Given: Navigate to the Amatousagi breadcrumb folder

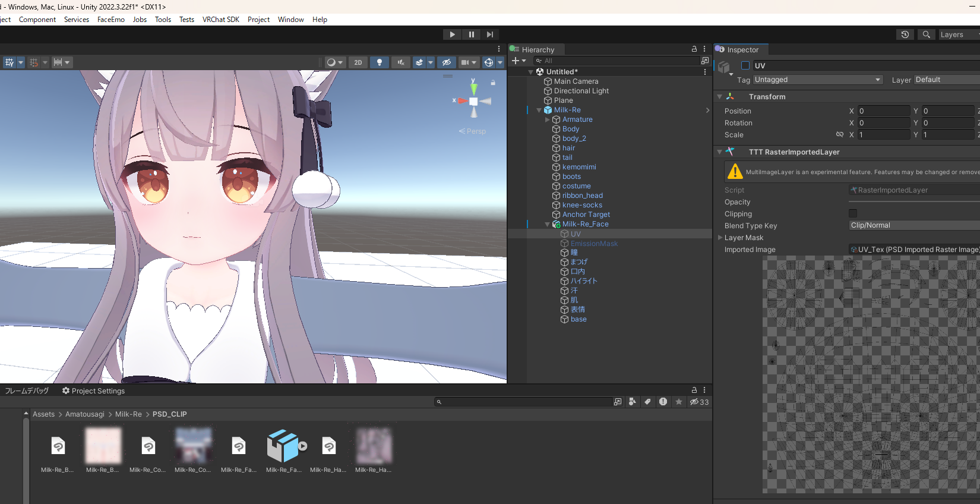Looking at the screenshot, I should click(84, 414).
